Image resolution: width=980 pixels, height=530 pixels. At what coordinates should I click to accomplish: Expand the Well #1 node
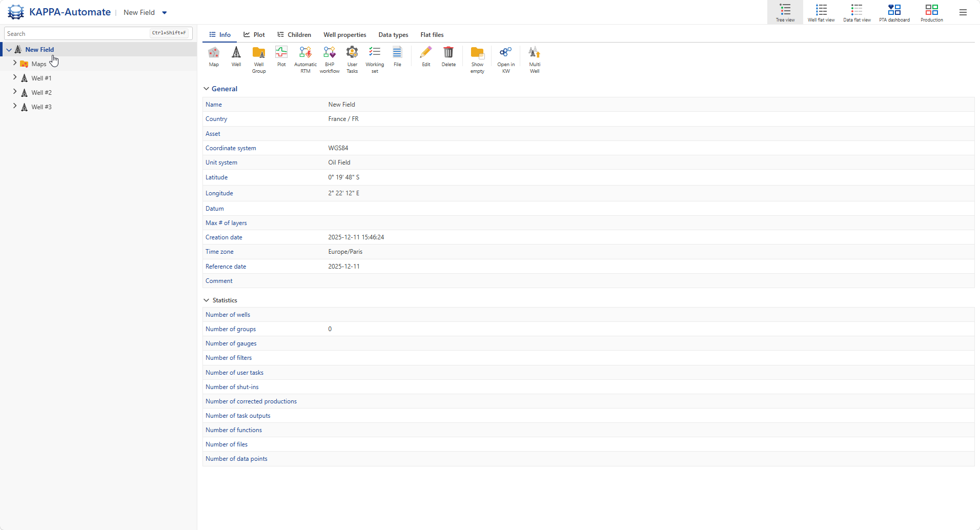click(15, 77)
